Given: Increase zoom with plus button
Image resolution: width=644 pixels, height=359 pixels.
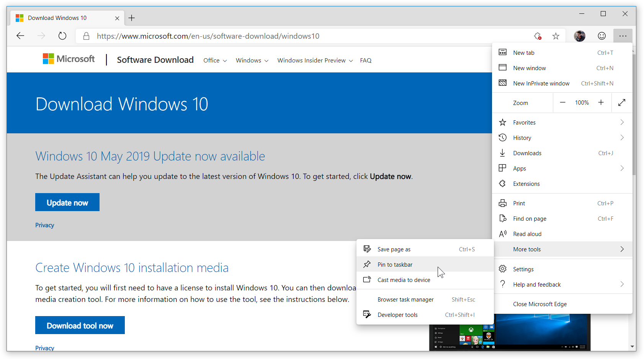Looking at the screenshot, I should (601, 102).
